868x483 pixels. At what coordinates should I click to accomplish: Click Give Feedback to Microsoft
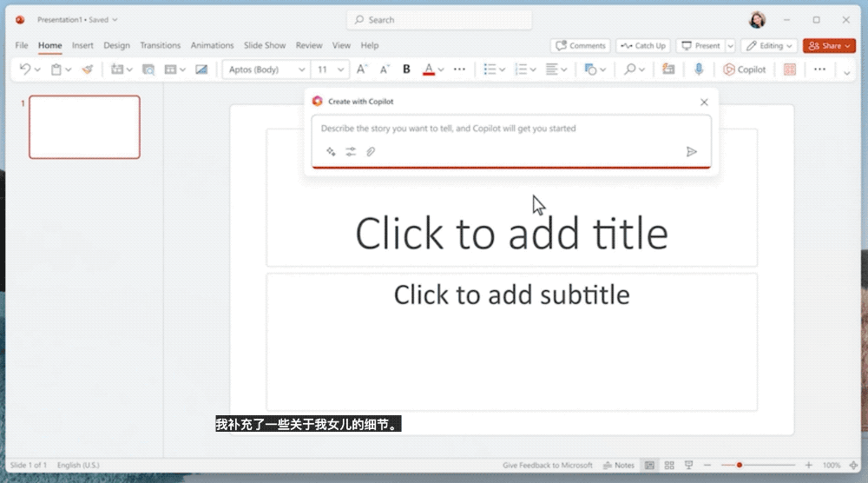[547, 466]
